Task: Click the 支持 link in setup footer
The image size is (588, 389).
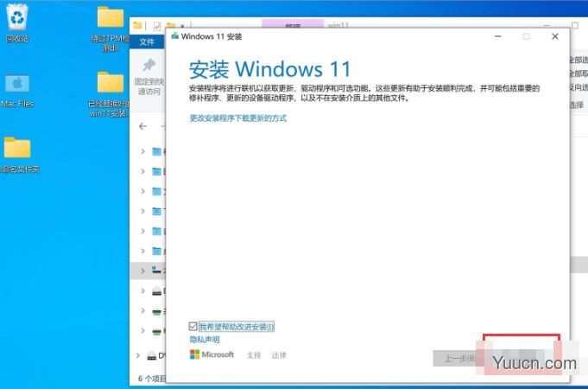Action: (x=254, y=354)
